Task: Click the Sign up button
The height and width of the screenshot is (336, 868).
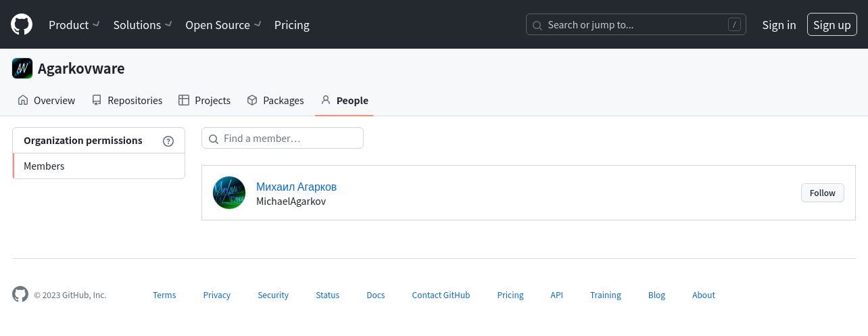Action: [831, 25]
